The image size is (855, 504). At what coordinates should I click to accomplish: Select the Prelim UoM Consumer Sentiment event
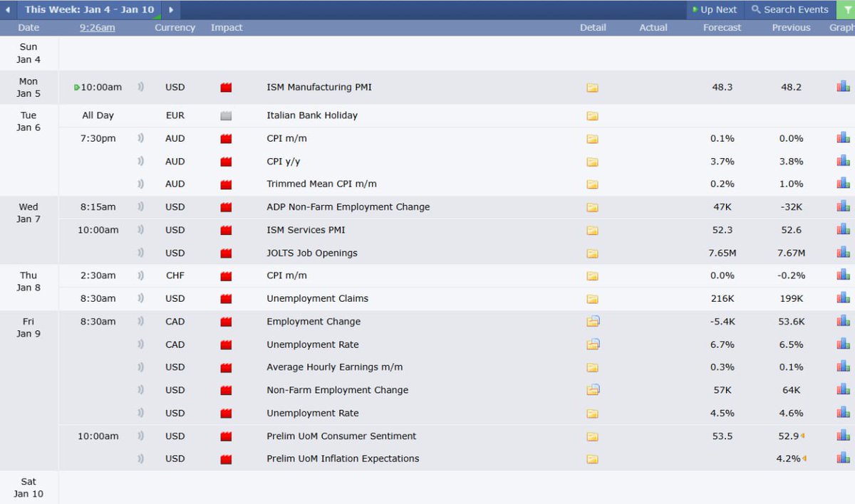(341, 436)
